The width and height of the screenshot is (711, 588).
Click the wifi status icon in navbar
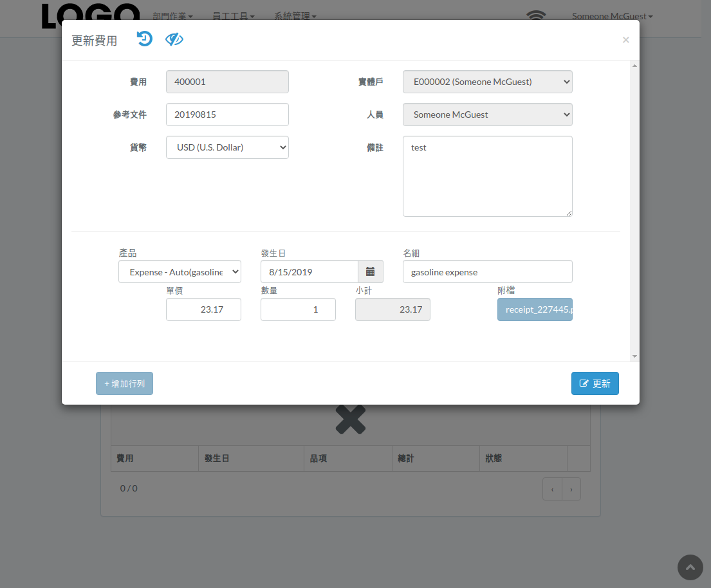[536, 15]
